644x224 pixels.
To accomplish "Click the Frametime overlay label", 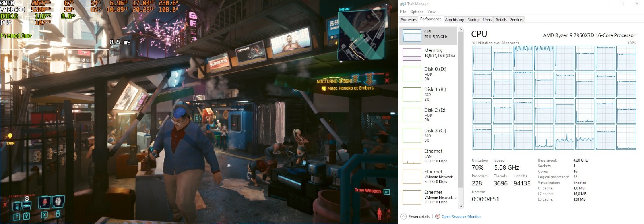I will coord(16,35).
